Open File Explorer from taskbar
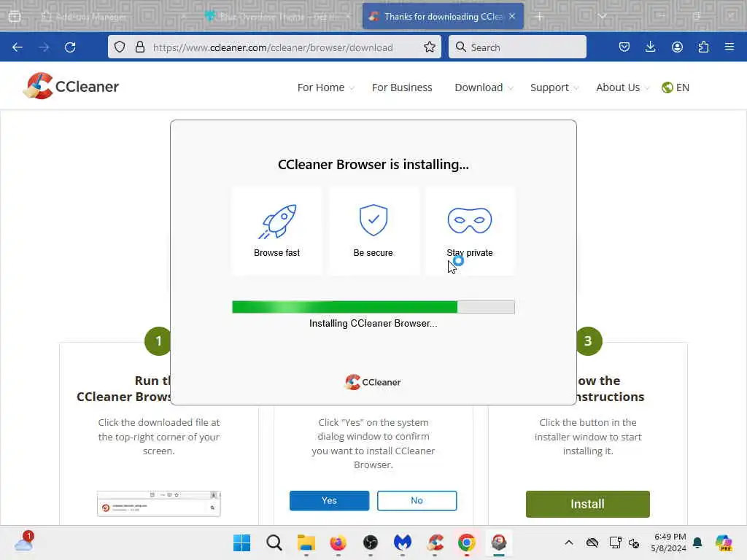Screen dimensions: 747x560 [x=306, y=542]
